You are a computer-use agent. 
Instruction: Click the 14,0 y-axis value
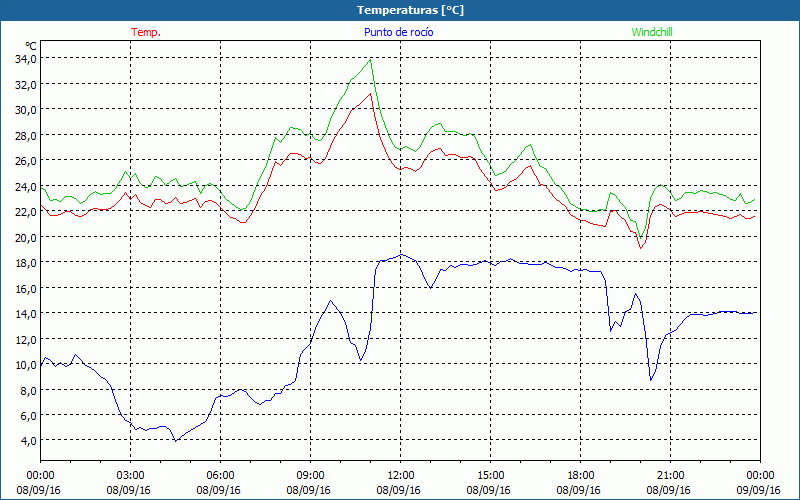click(x=26, y=313)
